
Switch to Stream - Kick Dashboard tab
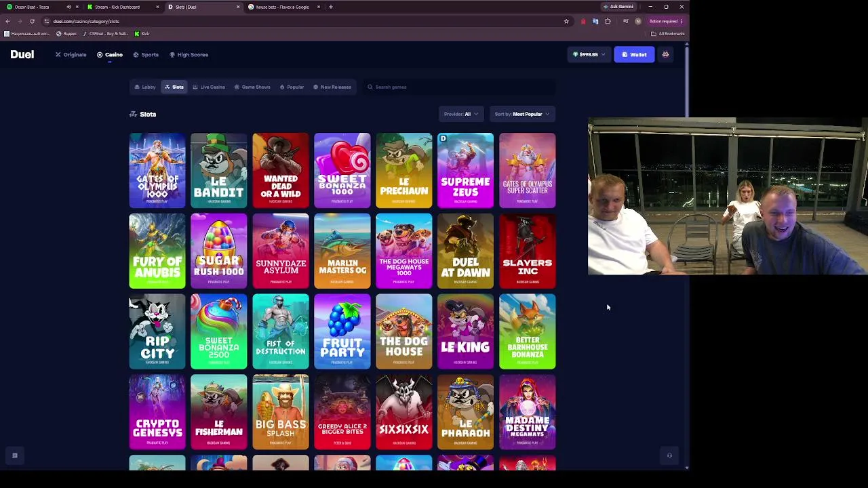coord(122,7)
